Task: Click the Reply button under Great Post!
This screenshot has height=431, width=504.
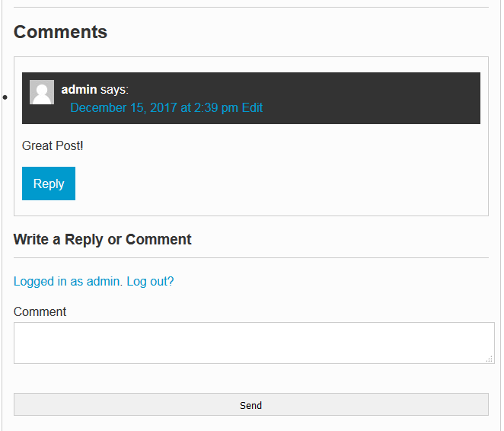Action: (49, 184)
